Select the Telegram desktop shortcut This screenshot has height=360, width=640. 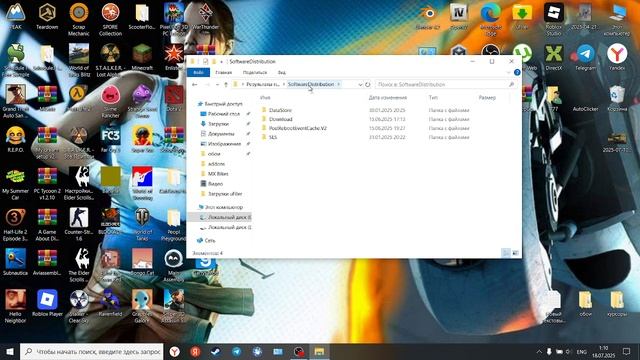pyautogui.click(x=585, y=58)
